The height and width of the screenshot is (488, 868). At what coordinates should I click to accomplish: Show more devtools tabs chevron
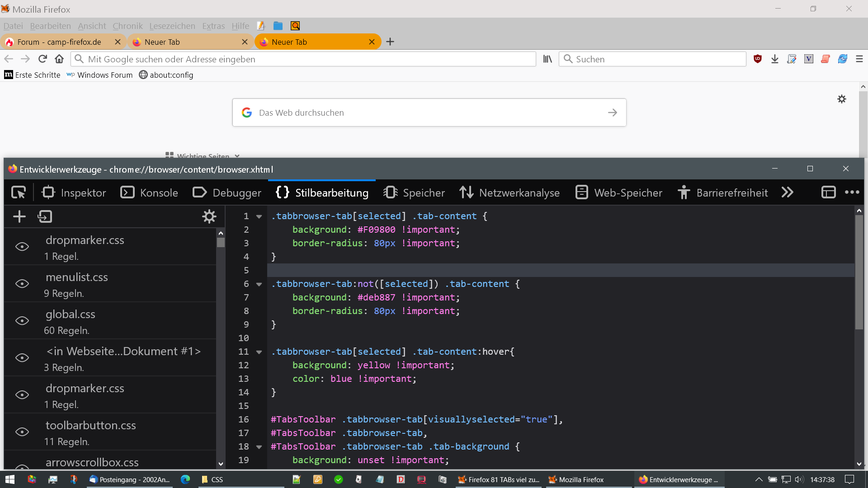787,193
